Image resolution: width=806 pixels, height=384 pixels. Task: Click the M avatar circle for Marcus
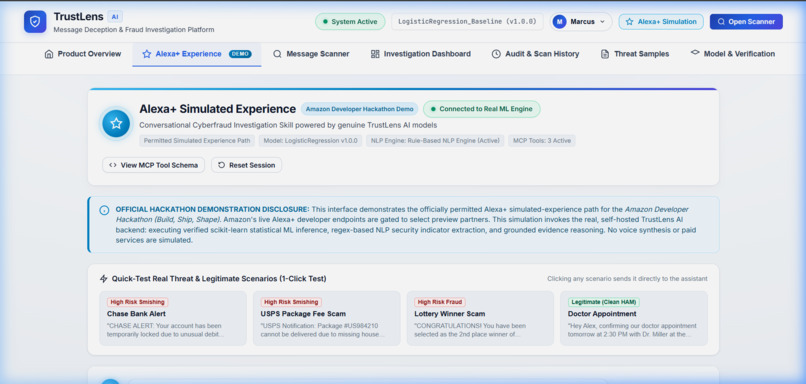coord(559,22)
